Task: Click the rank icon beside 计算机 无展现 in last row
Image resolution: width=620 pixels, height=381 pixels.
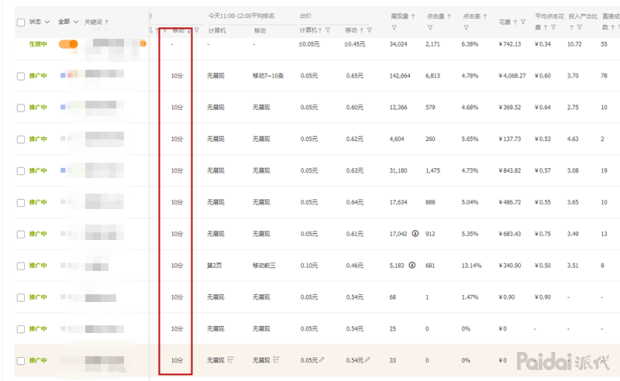Action: [231, 360]
